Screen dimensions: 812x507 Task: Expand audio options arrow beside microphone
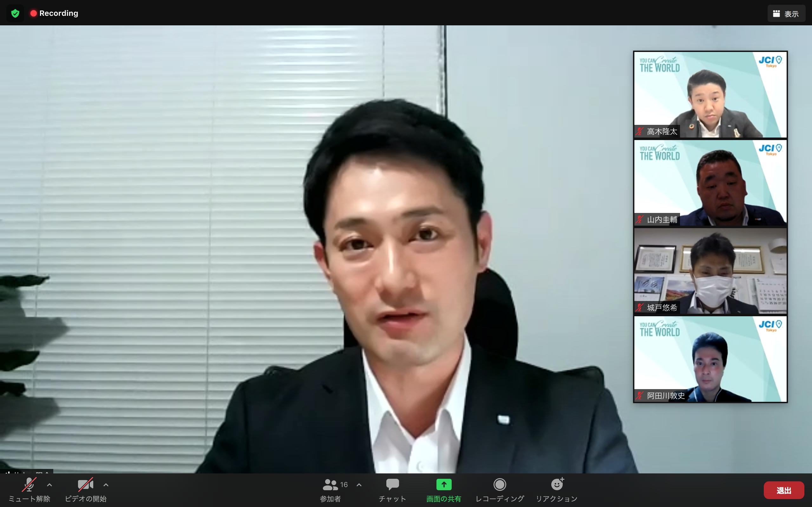[x=50, y=485]
